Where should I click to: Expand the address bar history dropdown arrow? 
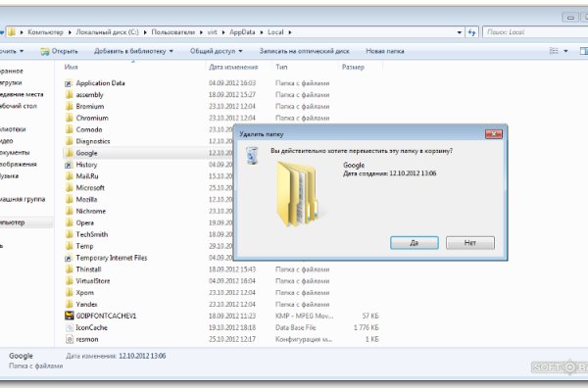pyautogui.click(x=456, y=32)
